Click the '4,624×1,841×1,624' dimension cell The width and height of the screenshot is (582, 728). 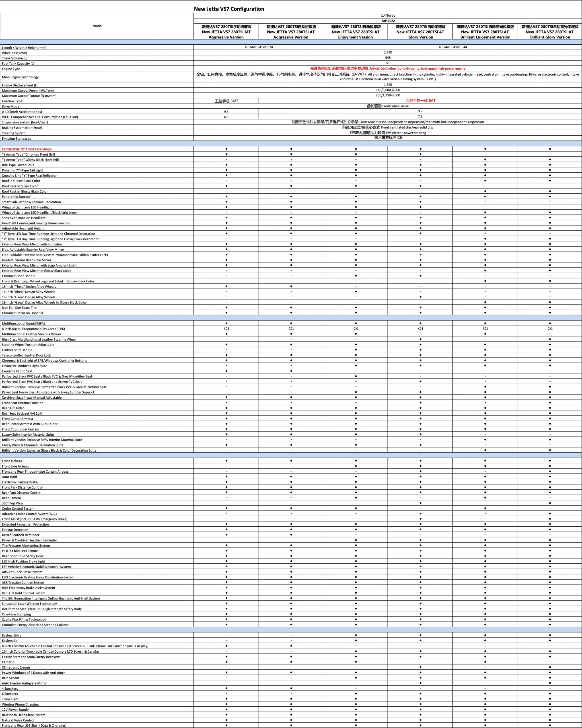[258, 47]
